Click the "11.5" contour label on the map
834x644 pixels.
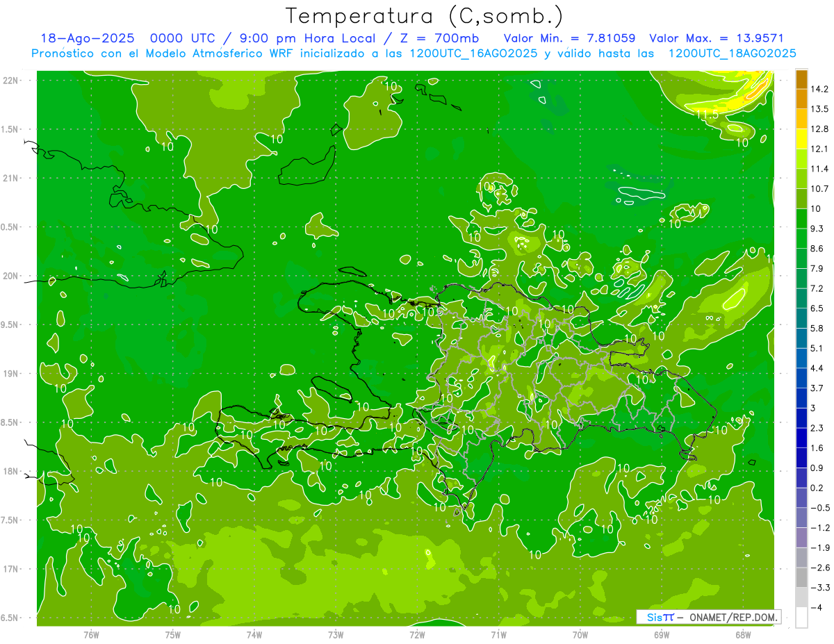coord(708,115)
